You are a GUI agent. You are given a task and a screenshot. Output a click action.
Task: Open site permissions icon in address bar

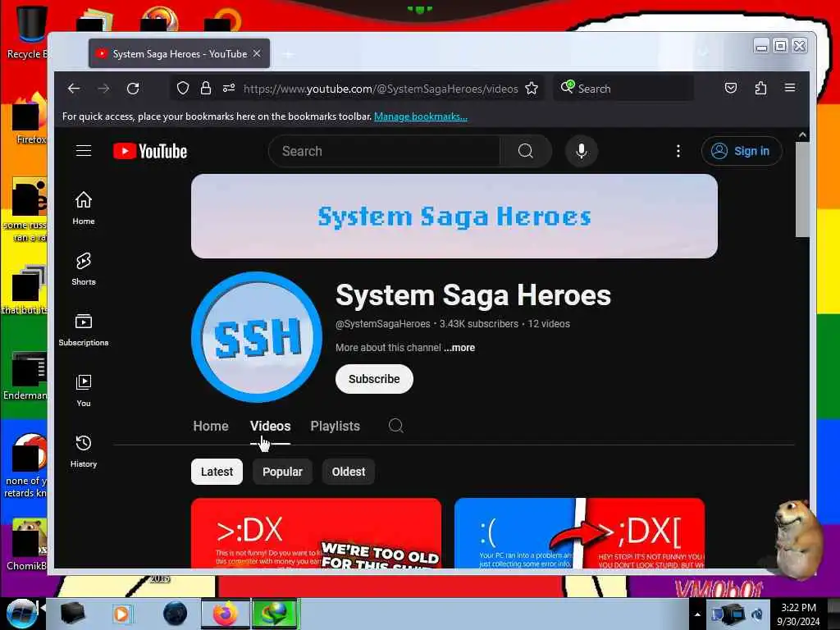(x=229, y=88)
